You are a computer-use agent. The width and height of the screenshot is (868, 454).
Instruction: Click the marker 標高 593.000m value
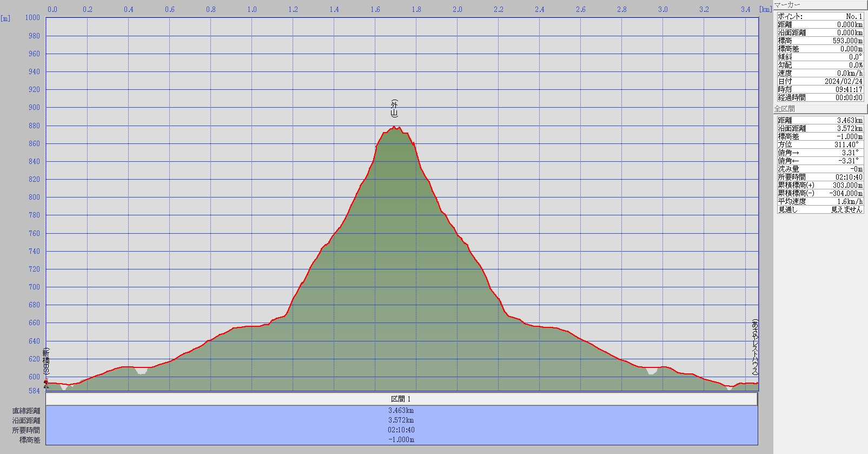tap(847, 41)
